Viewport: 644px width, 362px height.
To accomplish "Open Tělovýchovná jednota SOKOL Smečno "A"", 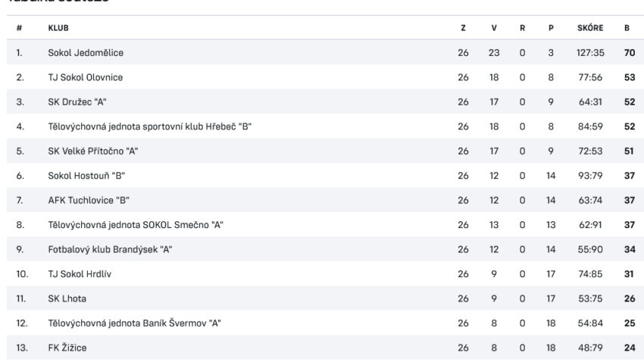I will pos(136,225).
